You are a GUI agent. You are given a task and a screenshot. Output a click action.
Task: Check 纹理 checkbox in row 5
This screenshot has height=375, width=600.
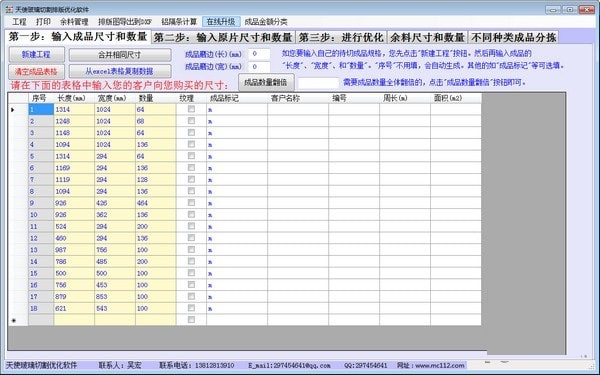point(191,156)
